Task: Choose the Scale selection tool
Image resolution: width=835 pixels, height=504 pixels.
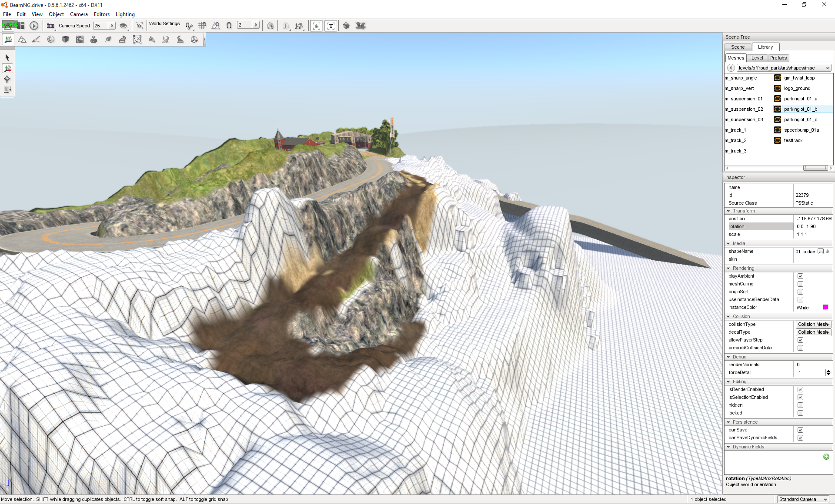Action: 7,90
